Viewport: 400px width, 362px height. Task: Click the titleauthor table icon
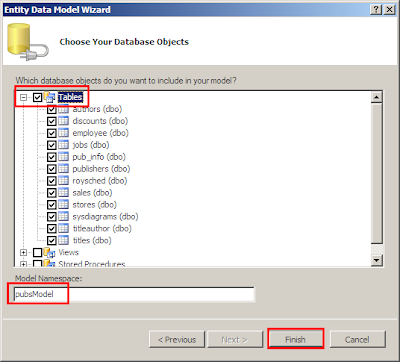tap(64, 229)
